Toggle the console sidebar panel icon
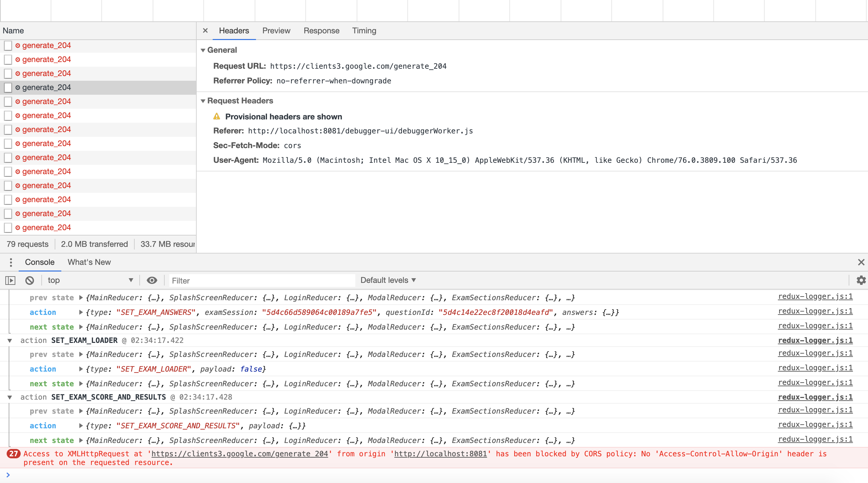 10,280
